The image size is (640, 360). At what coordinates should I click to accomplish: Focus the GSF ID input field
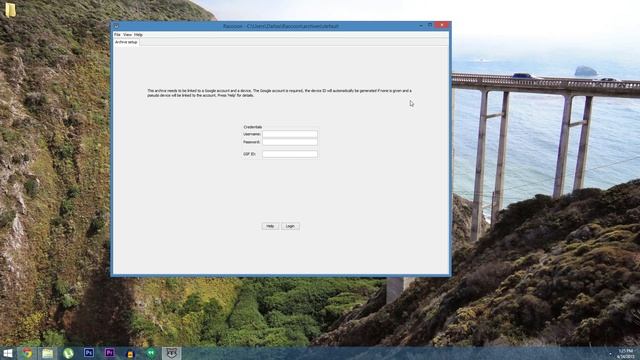coord(290,154)
